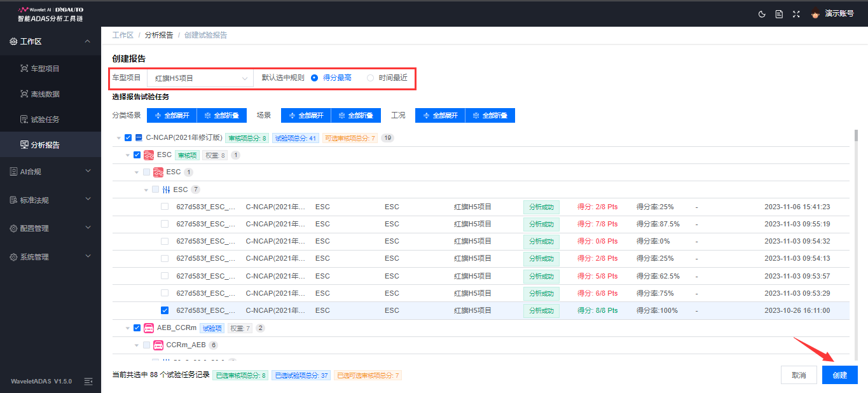This screenshot has width=868, height=393.
Task: Select 时间最近 radio option
Action: (x=370, y=78)
